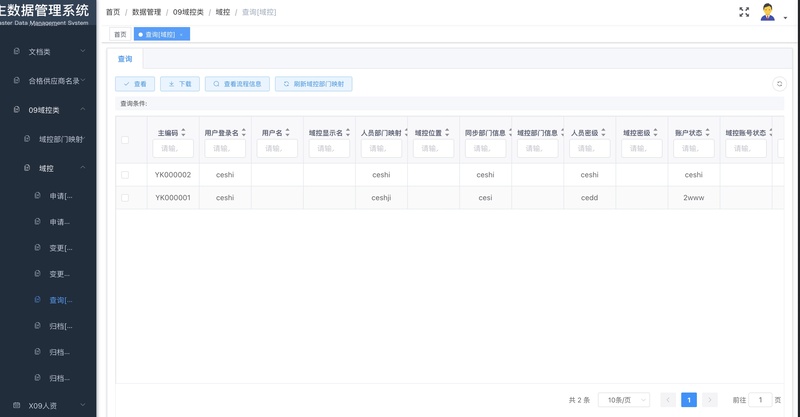Go to 首页 in the breadcrumb
Image resolution: width=800 pixels, height=417 pixels.
tap(113, 12)
